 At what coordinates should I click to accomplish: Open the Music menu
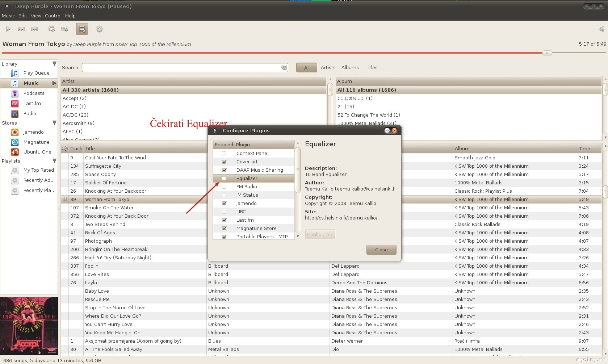tap(8, 16)
